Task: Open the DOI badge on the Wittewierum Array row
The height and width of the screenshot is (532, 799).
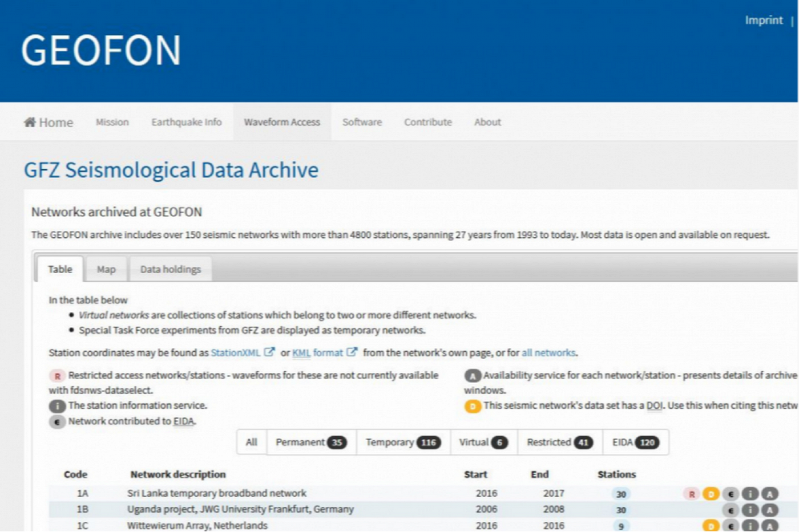Action: pos(711,525)
